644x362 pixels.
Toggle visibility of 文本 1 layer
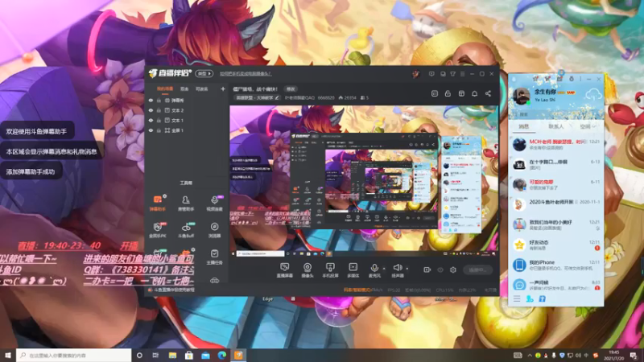[x=151, y=120]
